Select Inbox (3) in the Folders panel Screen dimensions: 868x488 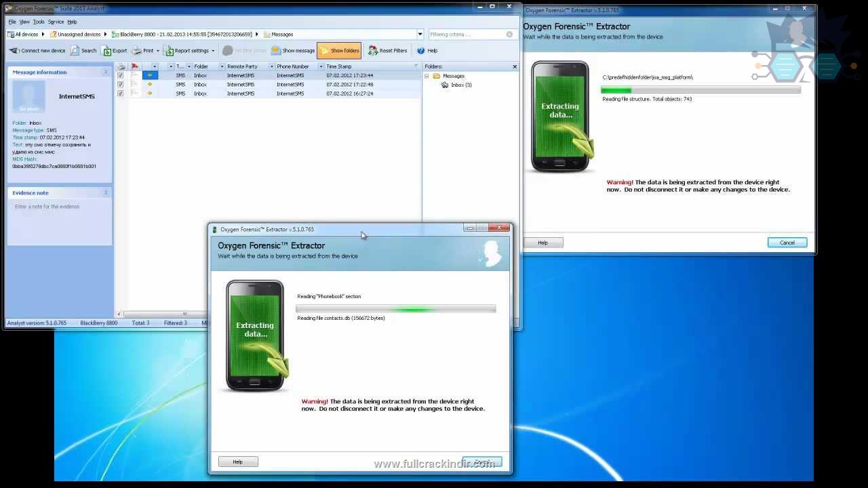click(456, 85)
